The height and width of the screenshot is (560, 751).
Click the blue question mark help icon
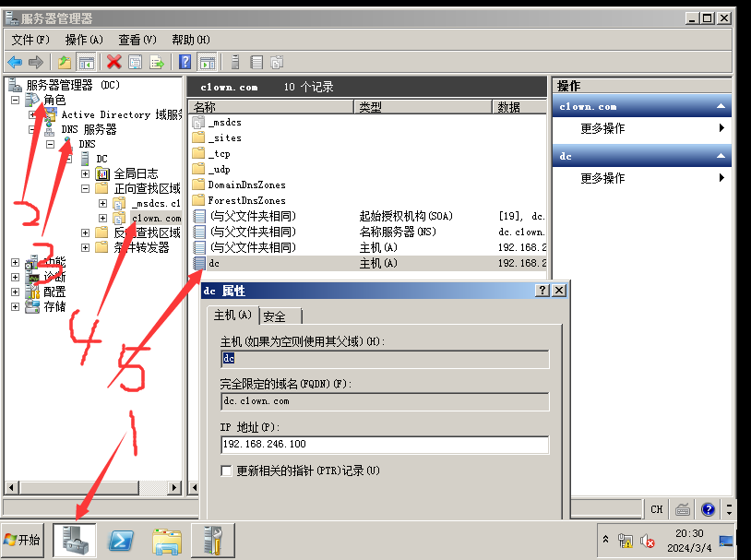pos(185,62)
